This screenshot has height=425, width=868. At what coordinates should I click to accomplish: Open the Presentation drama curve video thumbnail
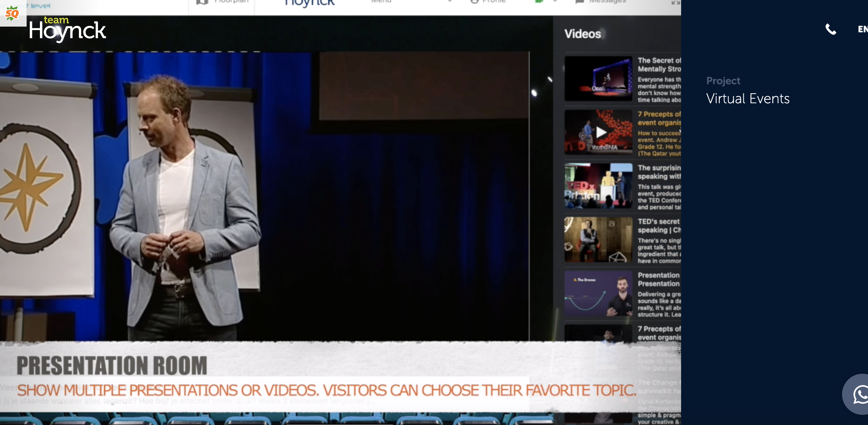[598, 293]
